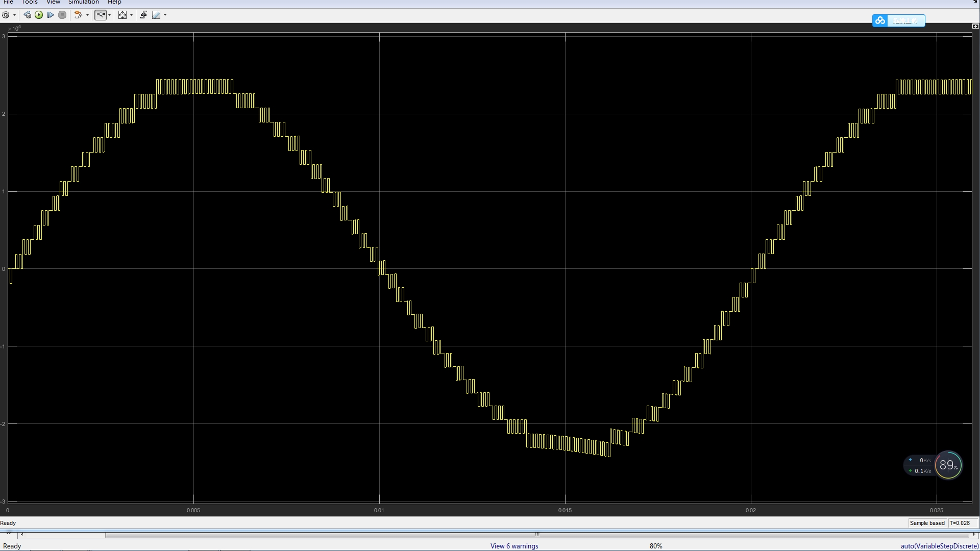Click the Step Forward icon
This screenshot has width=980, height=551.
pos(51,15)
